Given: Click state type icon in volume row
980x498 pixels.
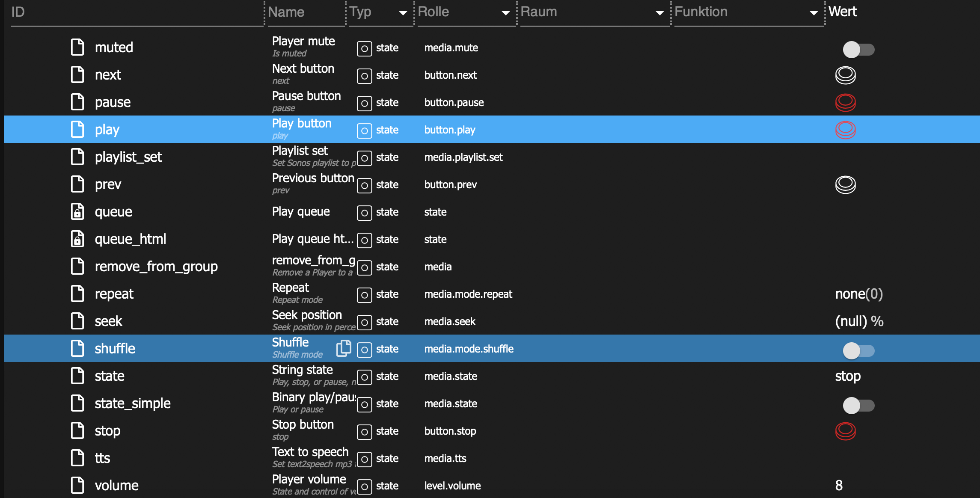Looking at the screenshot, I should [x=364, y=486].
